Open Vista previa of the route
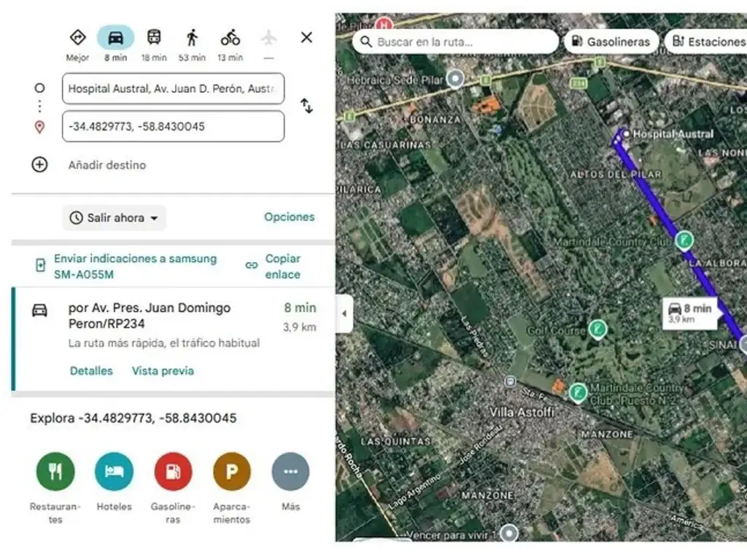 click(x=163, y=370)
